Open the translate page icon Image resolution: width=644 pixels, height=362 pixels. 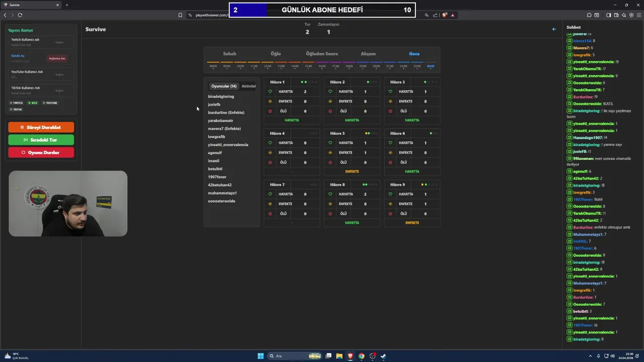[x=427, y=15]
